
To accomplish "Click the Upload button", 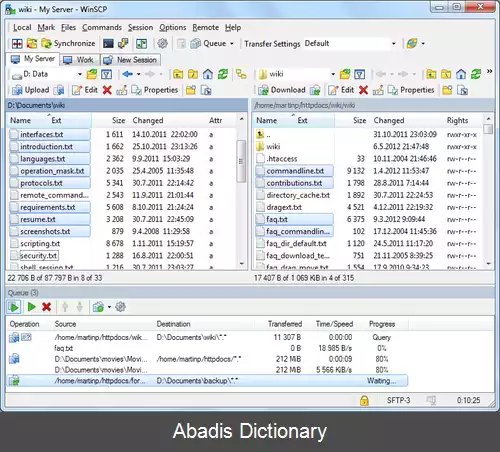I will (31, 90).
